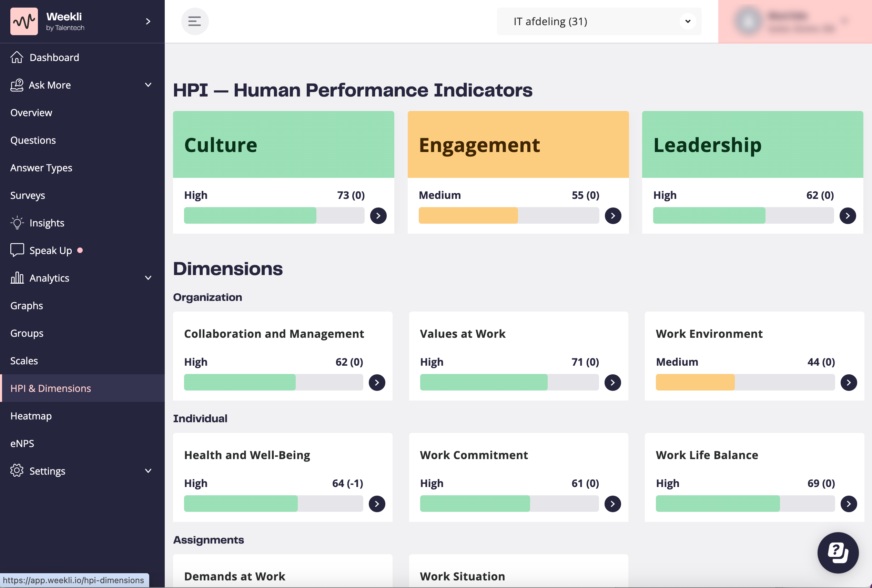Screen dimensions: 872x588
Task: Select HPI & Dimensions menu item
Action: coord(82,388)
